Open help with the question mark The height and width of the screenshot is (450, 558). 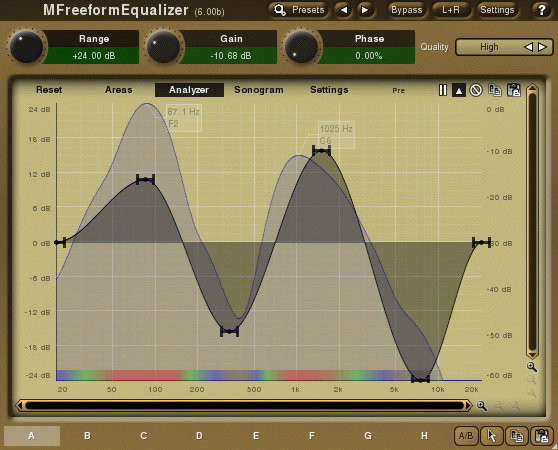pyautogui.click(x=542, y=10)
